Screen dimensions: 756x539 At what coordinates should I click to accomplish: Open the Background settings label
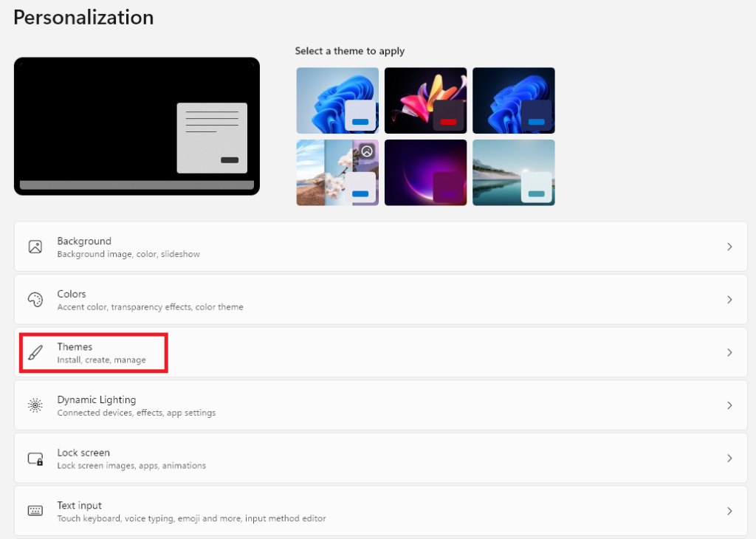click(x=84, y=241)
